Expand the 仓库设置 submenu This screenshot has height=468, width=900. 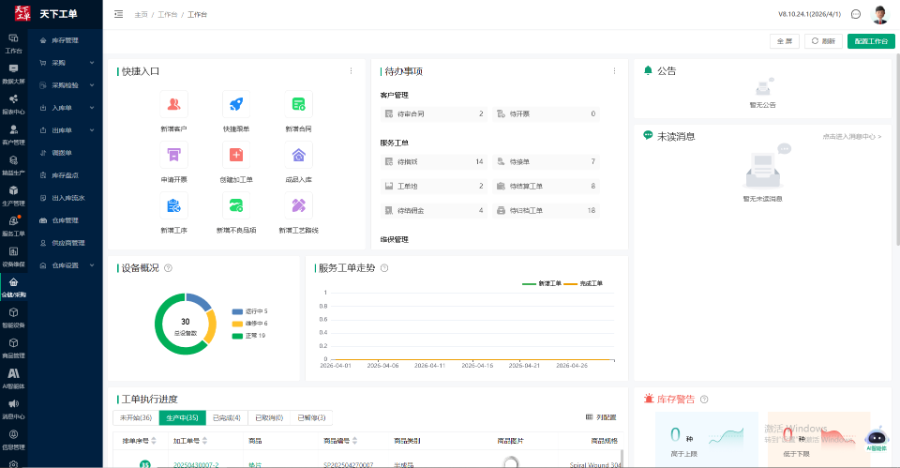click(x=67, y=265)
